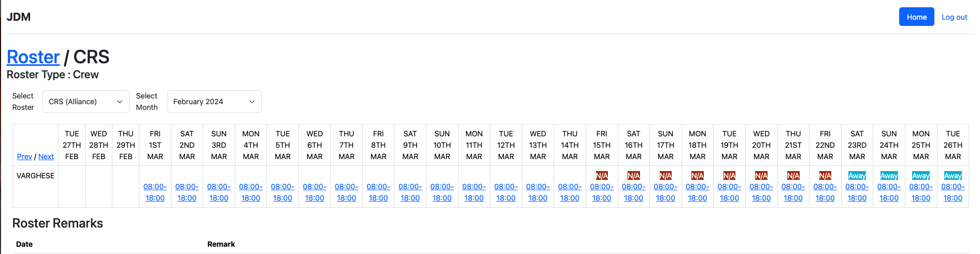Open Friday 1st March shift 08:00-18:00
This screenshot has height=254, width=980.
155,192
